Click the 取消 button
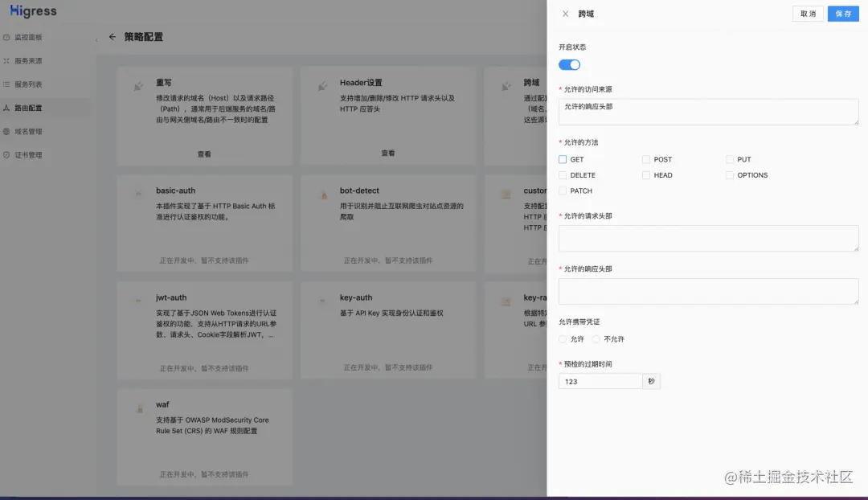The height and width of the screenshot is (500, 868). 808,14
